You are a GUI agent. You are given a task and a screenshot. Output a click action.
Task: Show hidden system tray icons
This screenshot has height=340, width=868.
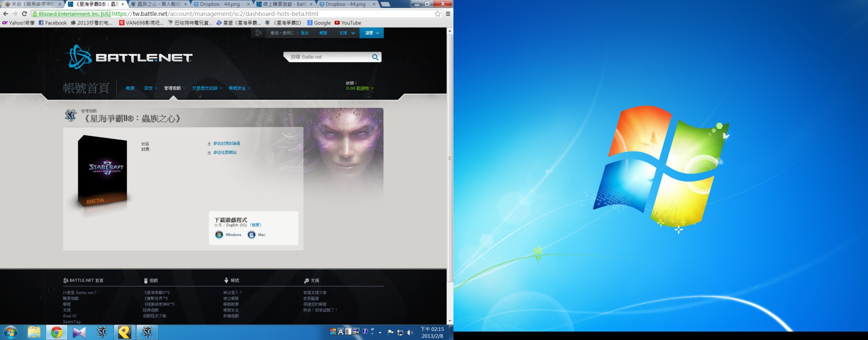point(380,332)
